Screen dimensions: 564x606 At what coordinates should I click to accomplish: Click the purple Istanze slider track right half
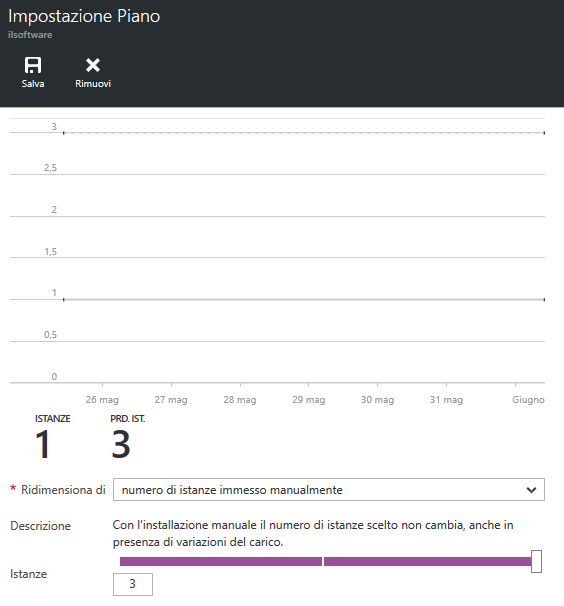[428, 562]
